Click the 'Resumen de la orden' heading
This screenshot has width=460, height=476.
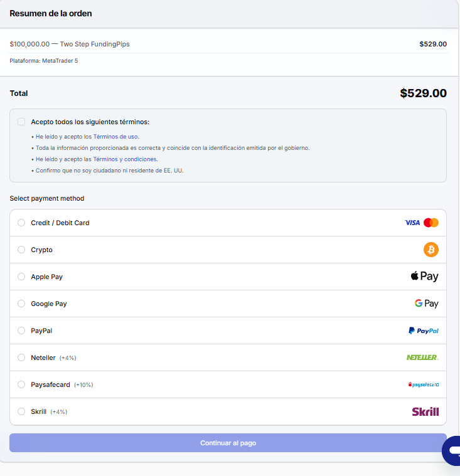51,13
